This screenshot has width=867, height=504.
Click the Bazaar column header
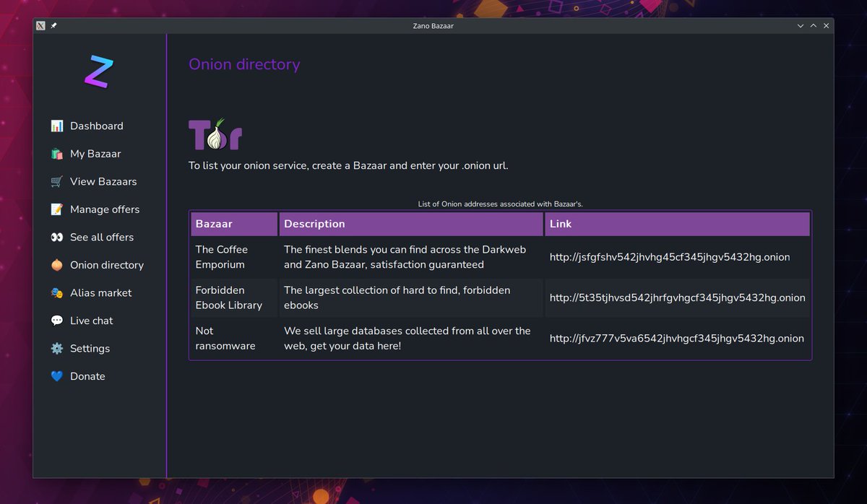[x=234, y=224]
